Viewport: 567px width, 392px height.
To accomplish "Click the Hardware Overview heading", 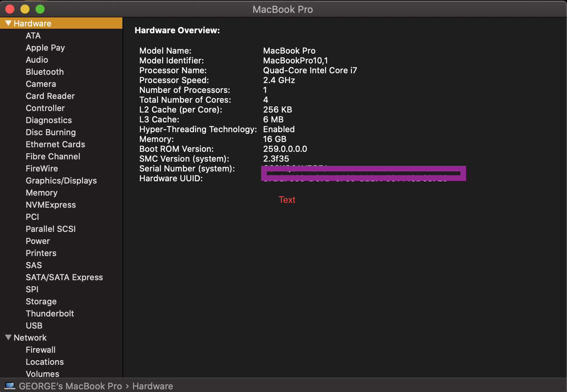I will click(x=177, y=30).
